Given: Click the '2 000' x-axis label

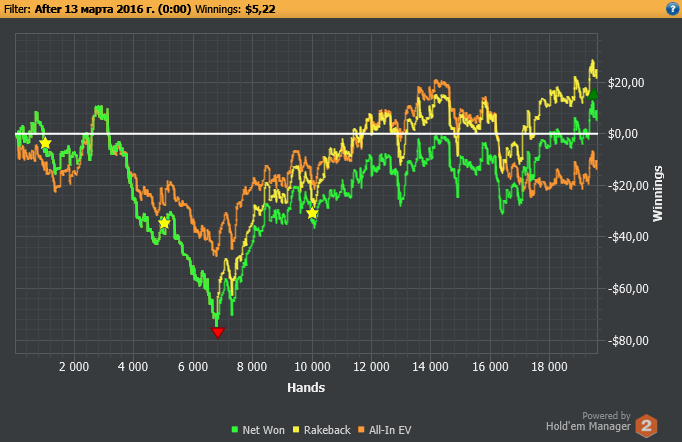Looking at the screenshot, I should pos(74,367).
